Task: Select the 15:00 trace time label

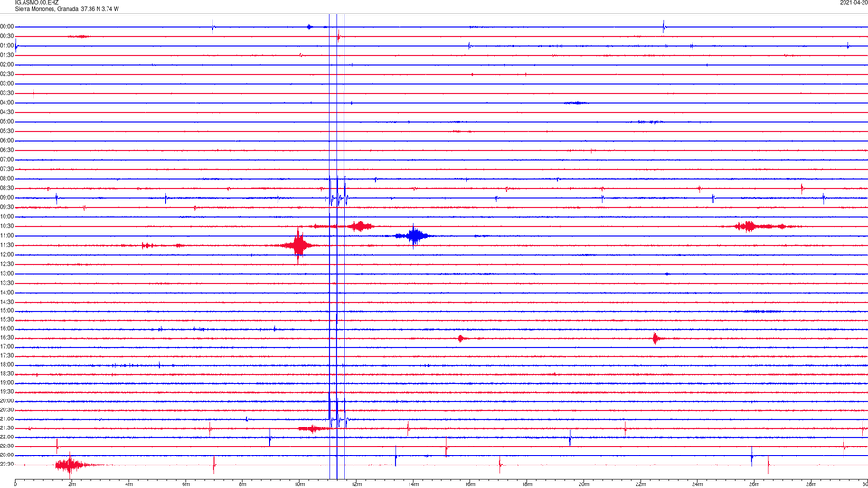Action: [6, 311]
